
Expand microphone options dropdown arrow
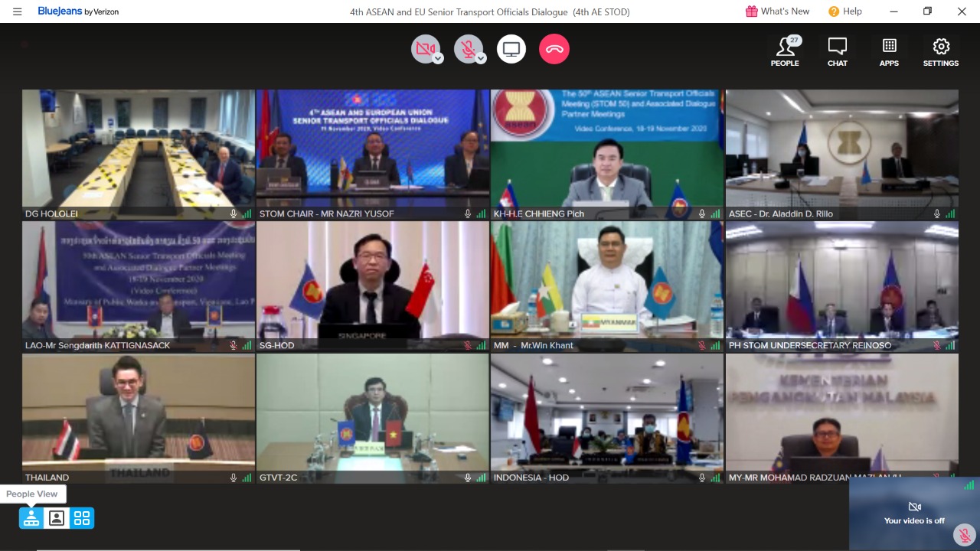(481, 59)
